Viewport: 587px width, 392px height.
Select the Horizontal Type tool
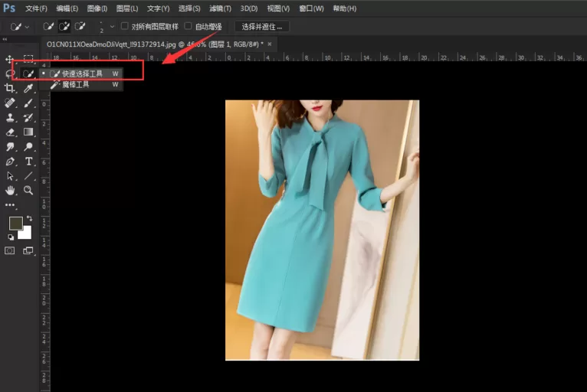(28, 162)
